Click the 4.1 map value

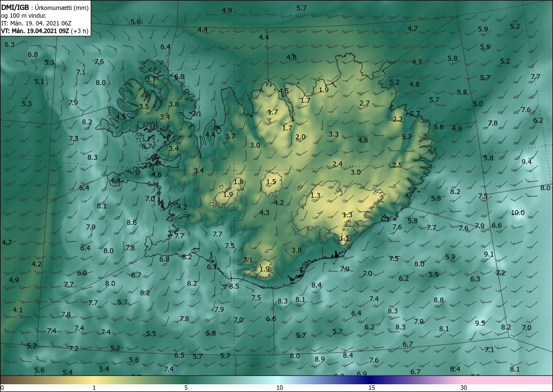(x=18, y=310)
